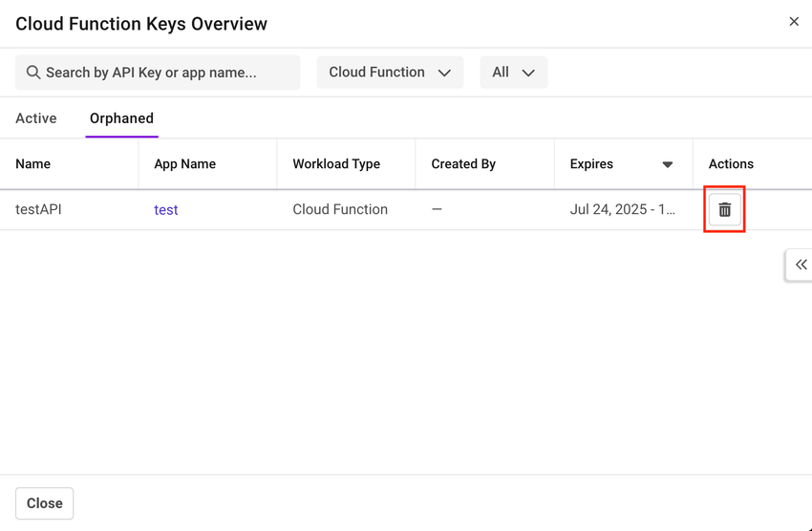The height and width of the screenshot is (531, 812).
Task: Click the Name column header
Action: click(33, 164)
